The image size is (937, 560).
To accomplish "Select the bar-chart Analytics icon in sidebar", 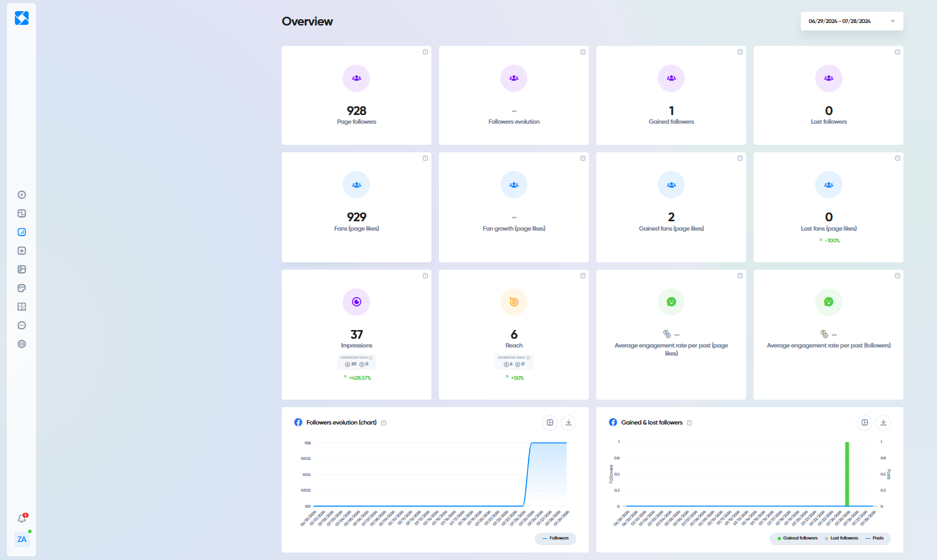I will click(x=21, y=232).
